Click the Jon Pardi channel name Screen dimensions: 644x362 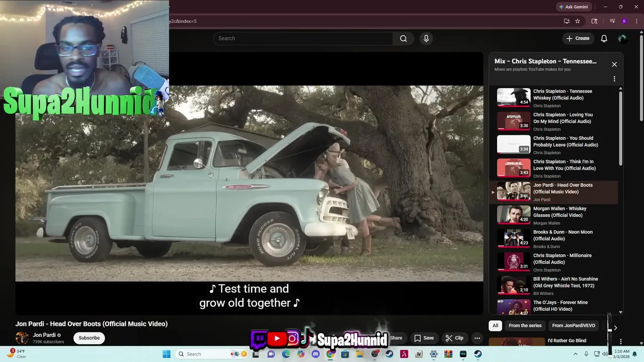pyautogui.click(x=44, y=335)
